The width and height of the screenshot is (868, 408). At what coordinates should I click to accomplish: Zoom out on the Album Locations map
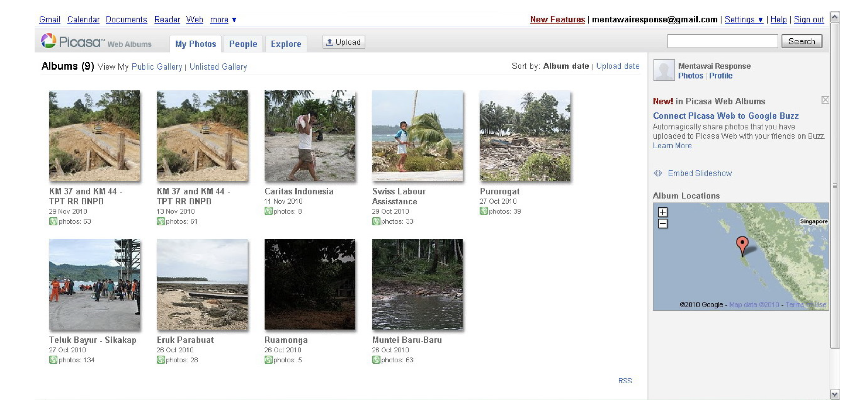(x=662, y=224)
